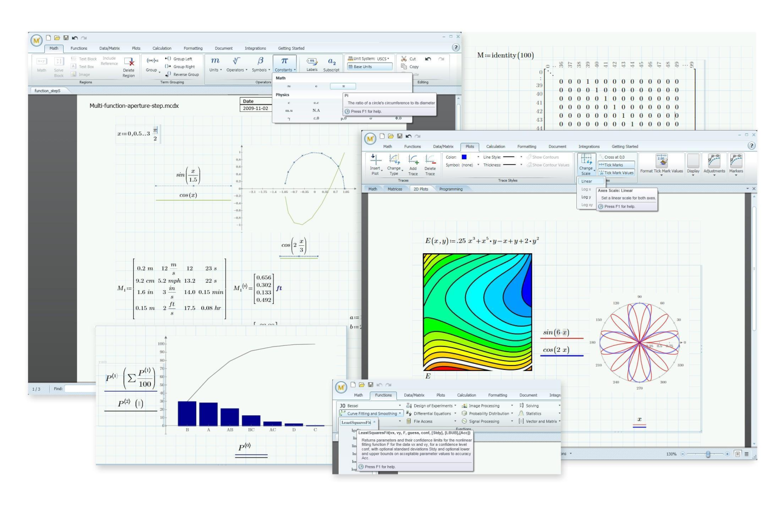Click the Adjustments button
This screenshot has height=532, width=781.
coord(714,165)
